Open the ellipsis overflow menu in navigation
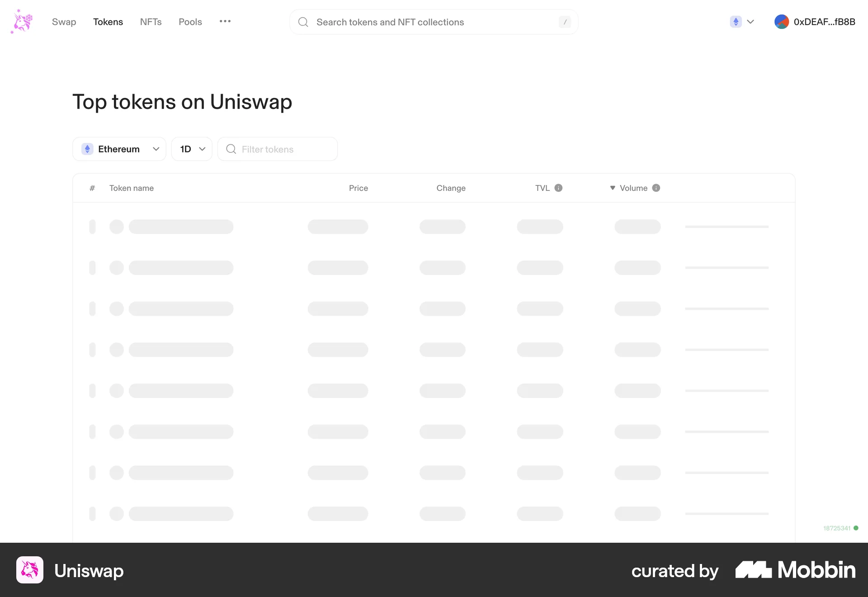The width and height of the screenshot is (868, 597). pyautogui.click(x=225, y=21)
